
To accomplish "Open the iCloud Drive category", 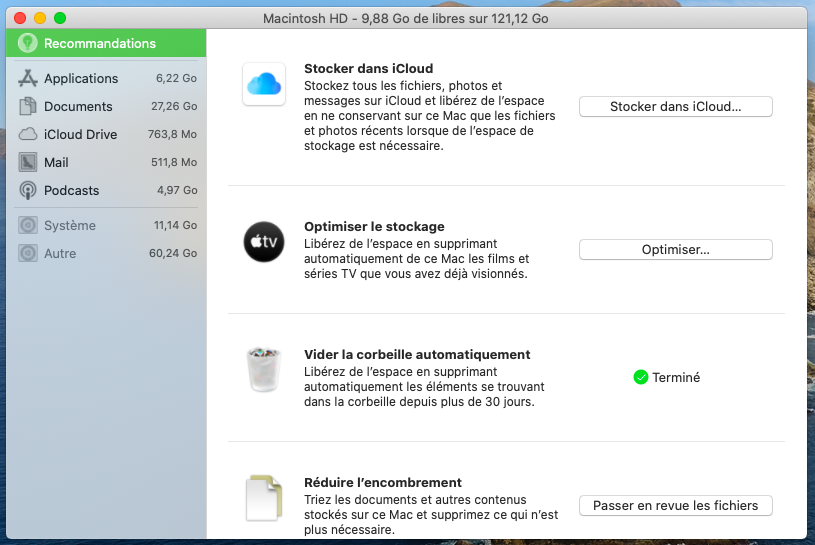I will tap(106, 135).
